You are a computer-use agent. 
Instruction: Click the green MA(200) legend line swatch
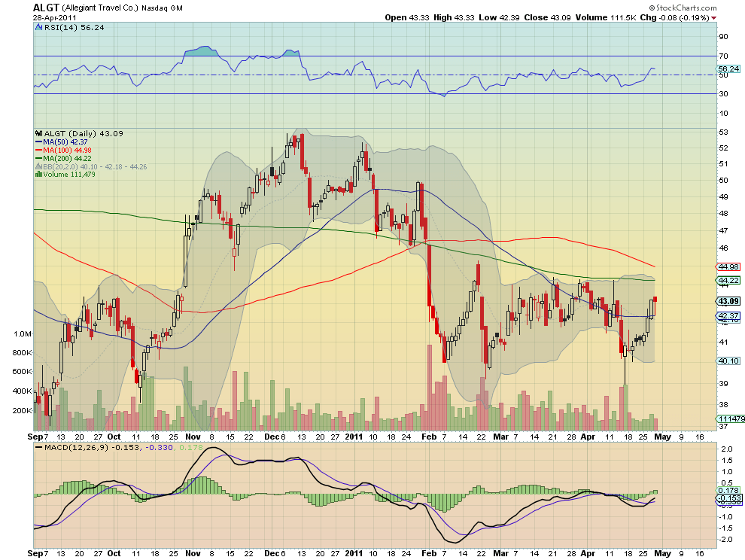tap(39, 158)
